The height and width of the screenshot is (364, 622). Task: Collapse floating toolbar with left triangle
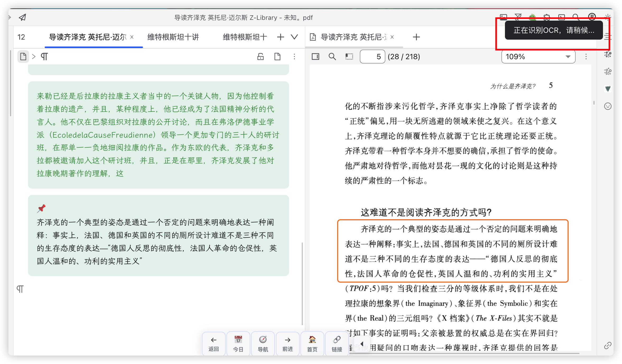[362, 344]
